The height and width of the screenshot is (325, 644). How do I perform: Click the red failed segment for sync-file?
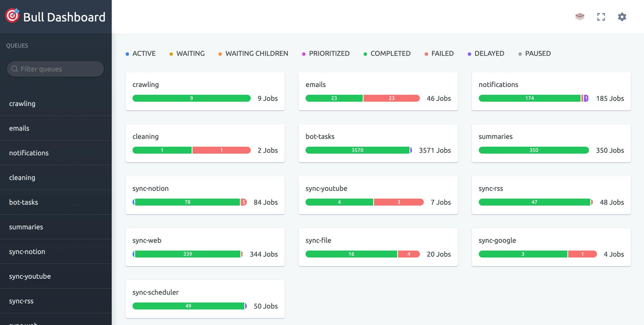click(409, 254)
